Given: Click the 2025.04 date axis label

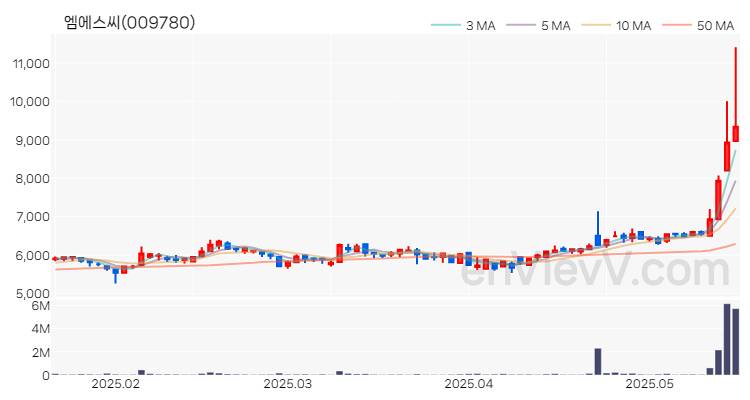Looking at the screenshot, I should click(x=468, y=384).
